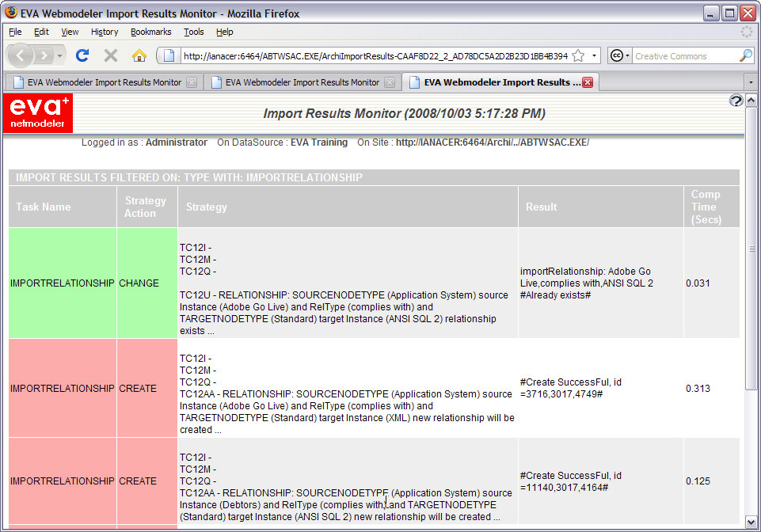This screenshot has height=532, width=761.
Task: Go to the Home page icon
Action: pyautogui.click(x=139, y=55)
